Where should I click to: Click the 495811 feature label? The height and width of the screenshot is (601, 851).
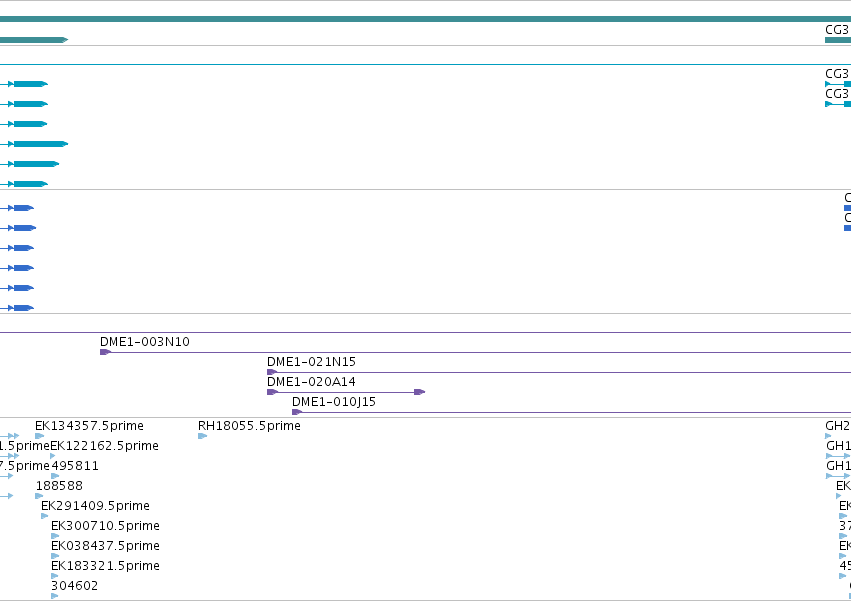(75, 466)
